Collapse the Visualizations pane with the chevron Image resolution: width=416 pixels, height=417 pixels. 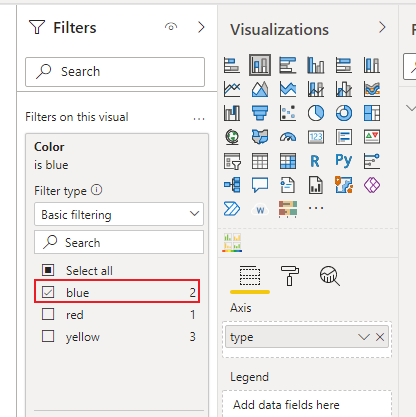pos(382,27)
